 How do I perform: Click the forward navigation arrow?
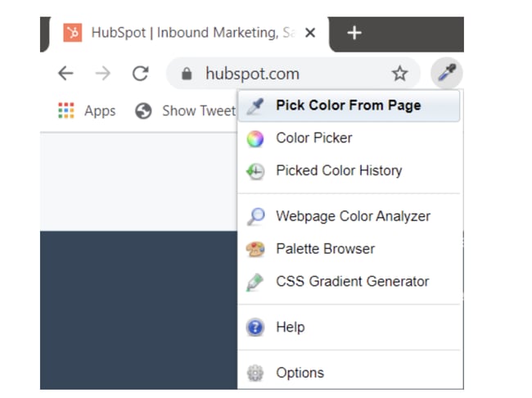click(x=102, y=74)
